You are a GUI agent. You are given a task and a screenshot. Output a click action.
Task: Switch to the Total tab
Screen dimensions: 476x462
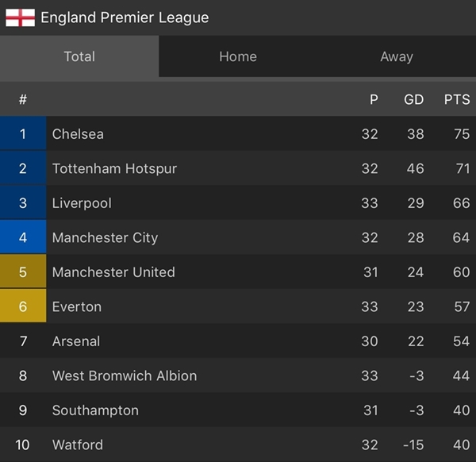pos(79,56)
